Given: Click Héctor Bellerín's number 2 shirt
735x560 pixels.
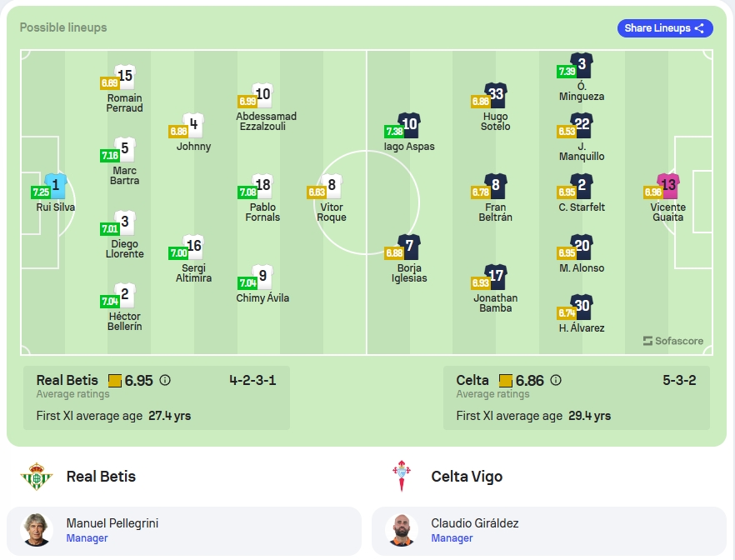Looking at the screenshot, I should click(125, 295).
